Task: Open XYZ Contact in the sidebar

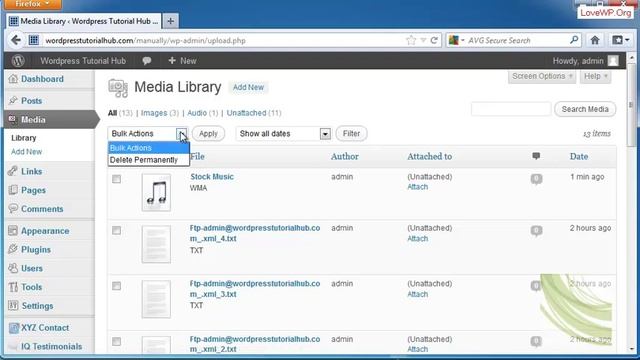Action: (x=45, y=327)
